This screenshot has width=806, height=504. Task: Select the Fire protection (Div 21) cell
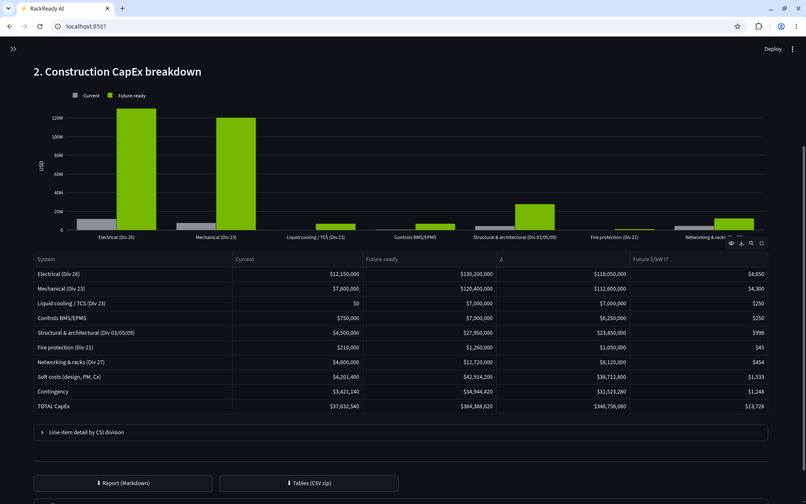133,348
